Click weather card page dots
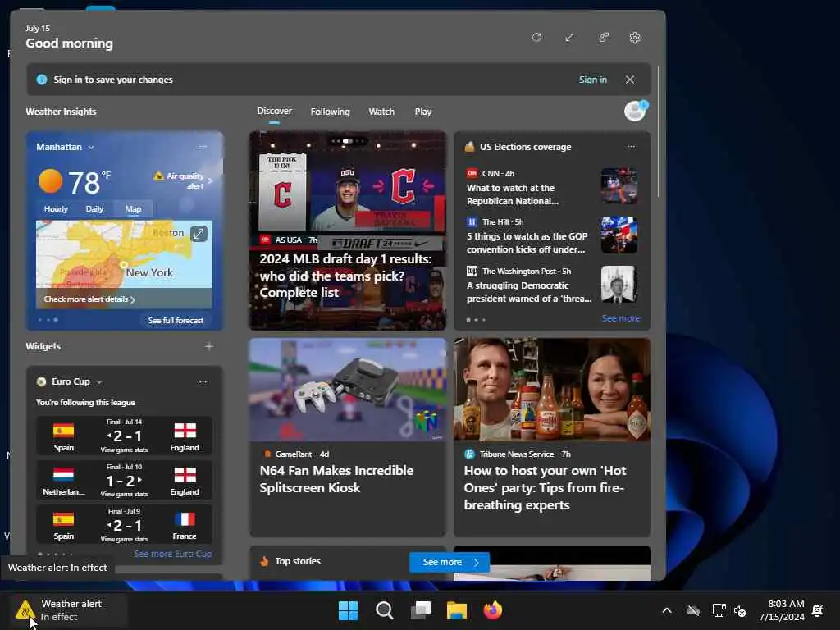Viewport: 840px width, 630px height. point(48,320)
